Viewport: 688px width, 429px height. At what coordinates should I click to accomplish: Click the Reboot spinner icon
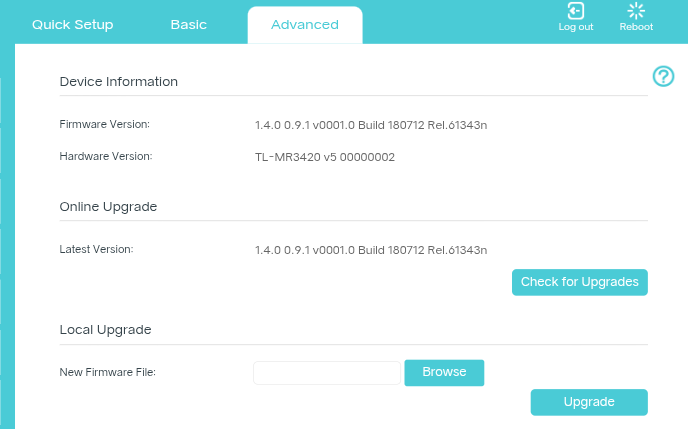[636, 11]
